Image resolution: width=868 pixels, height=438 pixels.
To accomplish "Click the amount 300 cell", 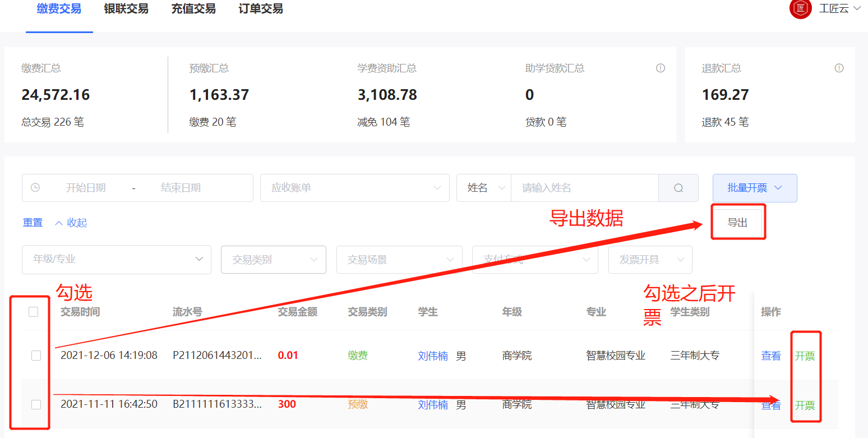I will coord(287,404).
